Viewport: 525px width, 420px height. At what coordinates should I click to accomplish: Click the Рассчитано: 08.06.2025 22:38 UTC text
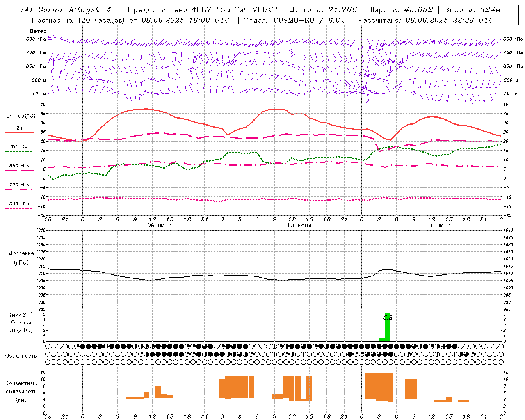[x=426, y=20]
